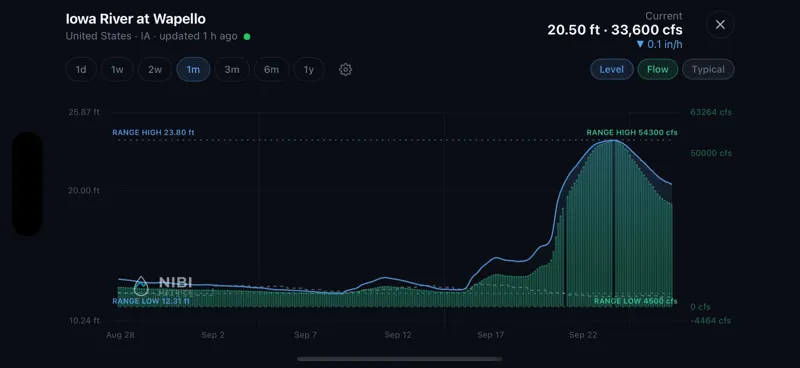The height and width of the screenshot is (368, 800).
Task: Click the '63264 cfs' axis label
Action: click(x=711, y=112)
